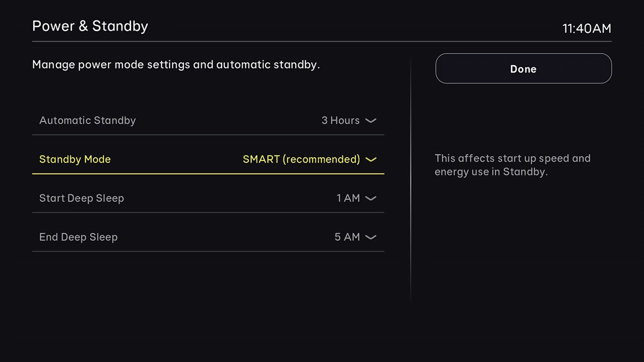Click the 11:40AM clock display
Screen dimensions: 644x362
[587, 28]
